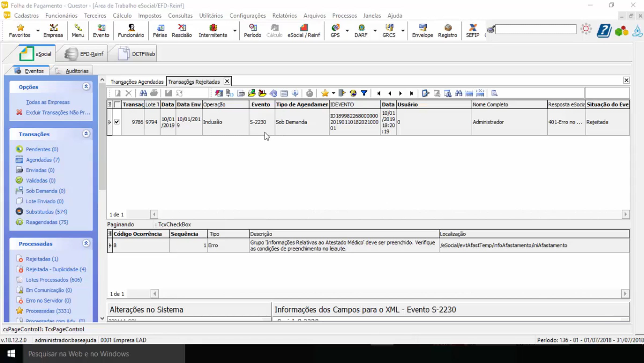
Task: Click the binoculars search icon in grid toolbar
Action: coord(143,93)
